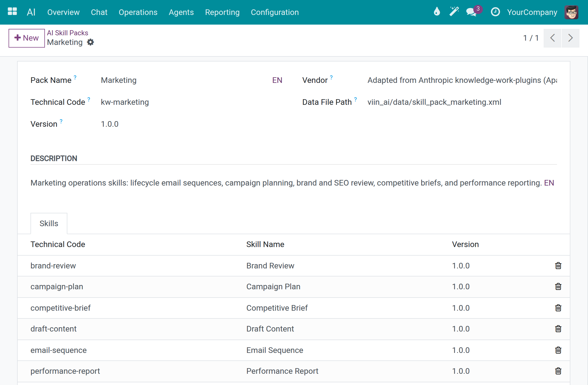The height and width of the screenshot is (385, 588).
Task: Click the EN translate button for Pack Name
Action: click(x=277, y=80)
